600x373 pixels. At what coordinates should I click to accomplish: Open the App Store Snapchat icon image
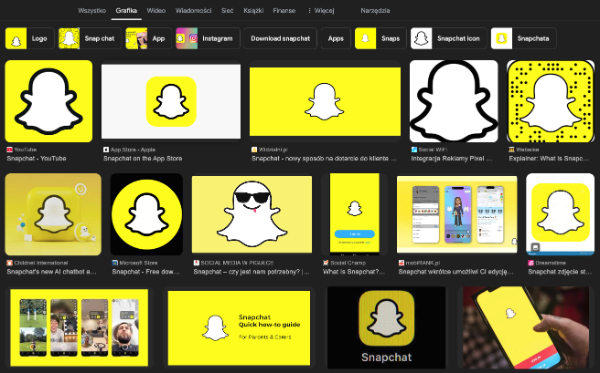(171, 101)
